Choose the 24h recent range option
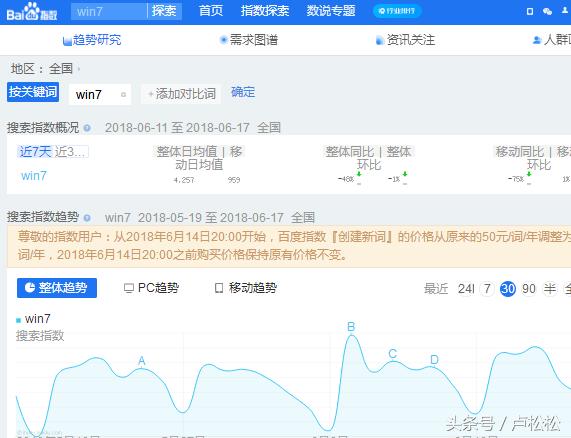This screenshot has width=571, height=438. (x=466, y=289)
